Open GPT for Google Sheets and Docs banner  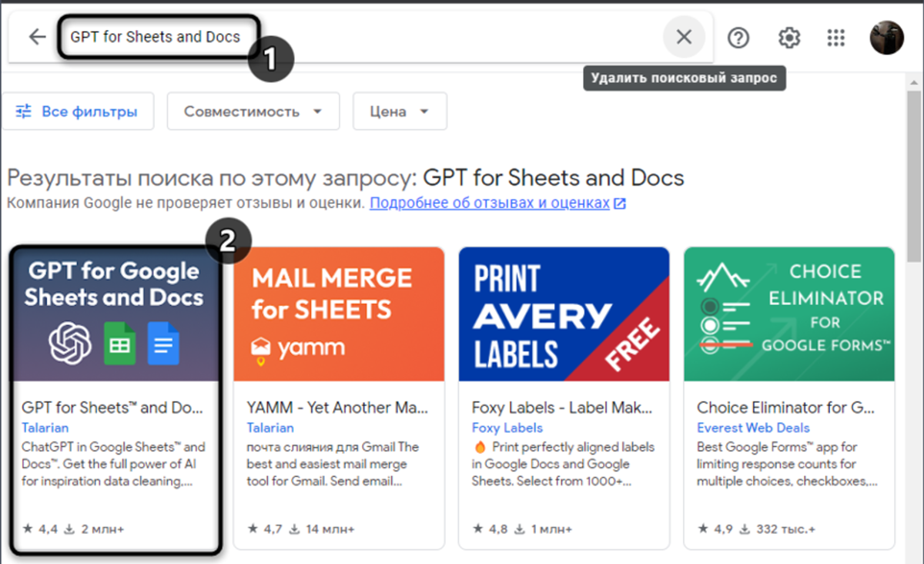(115, 314)
